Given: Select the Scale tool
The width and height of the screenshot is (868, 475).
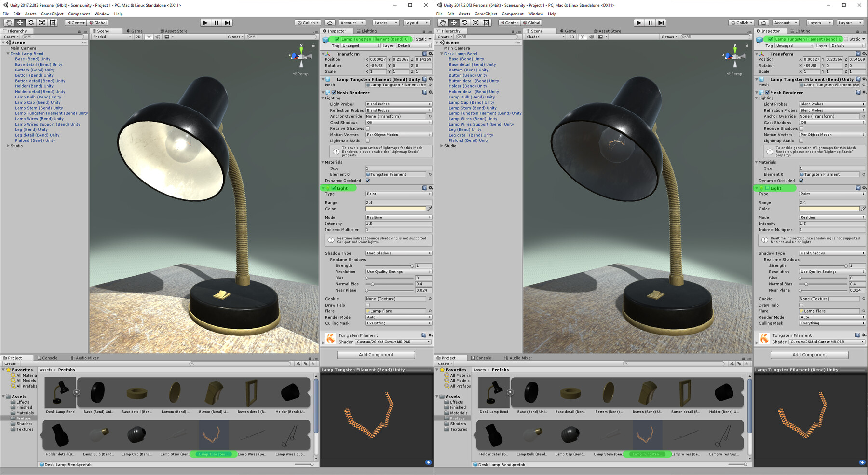Looking at the screenshot, I should pyautogui.click(x=41, y=23).
